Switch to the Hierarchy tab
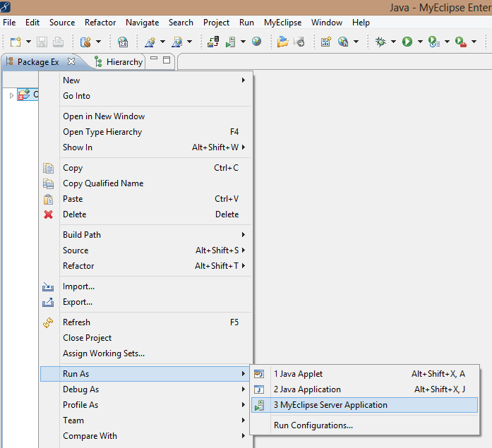This screenshot has width=492, height=448. (x=119, y=62)
